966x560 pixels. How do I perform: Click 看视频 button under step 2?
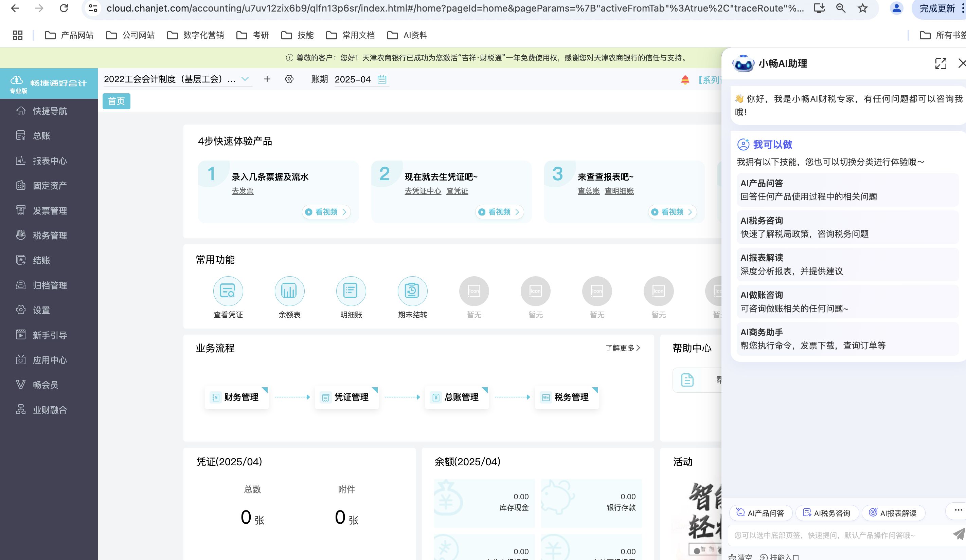(499, 212)
